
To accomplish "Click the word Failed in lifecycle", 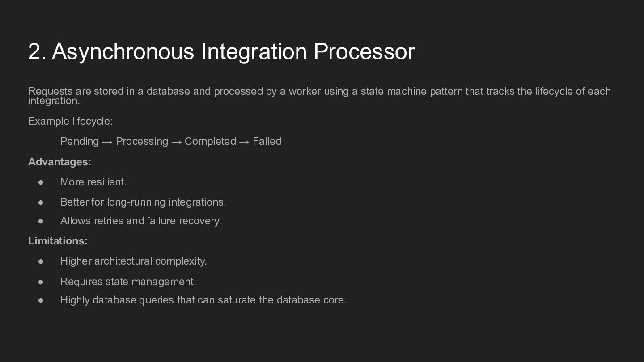I will pos(267,141).
